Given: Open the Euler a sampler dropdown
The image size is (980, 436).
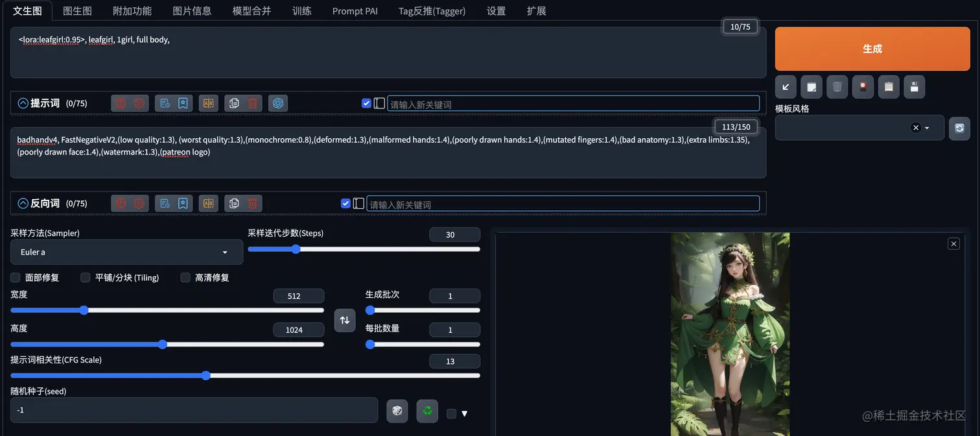Looking at the screenshot, I should pyautogui.click(x=126, y=252).
